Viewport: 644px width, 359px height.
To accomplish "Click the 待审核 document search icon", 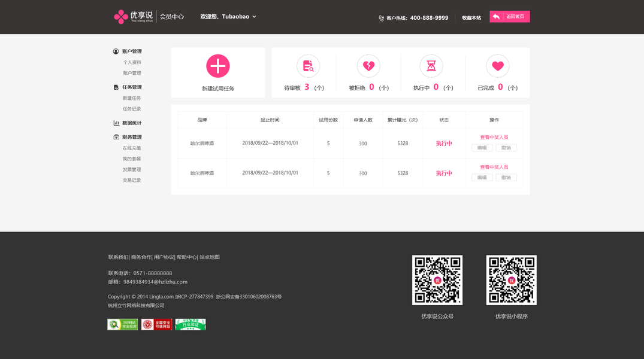I will point(308,66).
